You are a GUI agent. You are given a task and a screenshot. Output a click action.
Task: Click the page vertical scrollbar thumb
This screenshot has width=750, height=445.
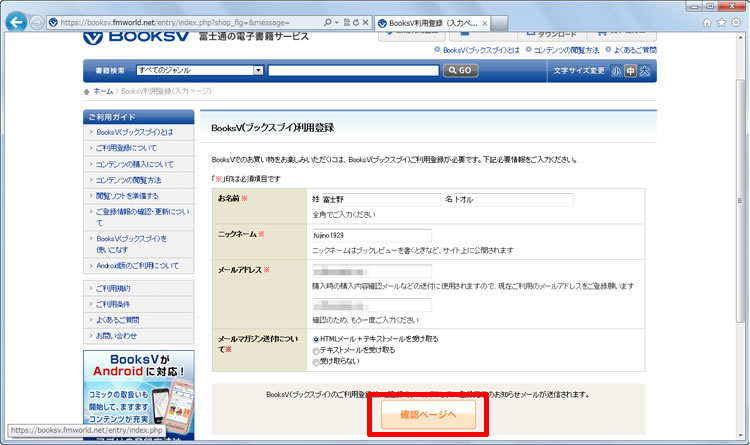[x=740, y=200]
